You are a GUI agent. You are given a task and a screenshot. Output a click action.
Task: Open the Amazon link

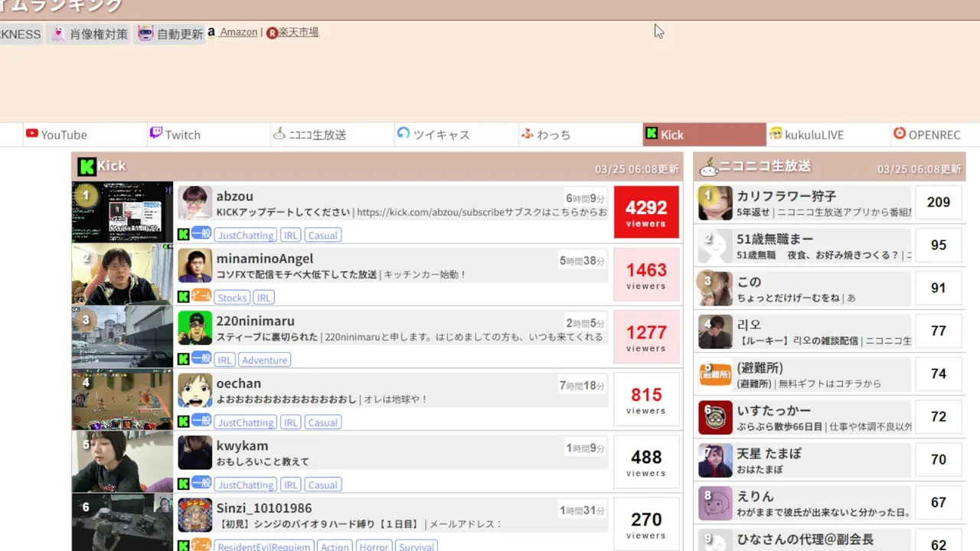click(x=238, y=32)
